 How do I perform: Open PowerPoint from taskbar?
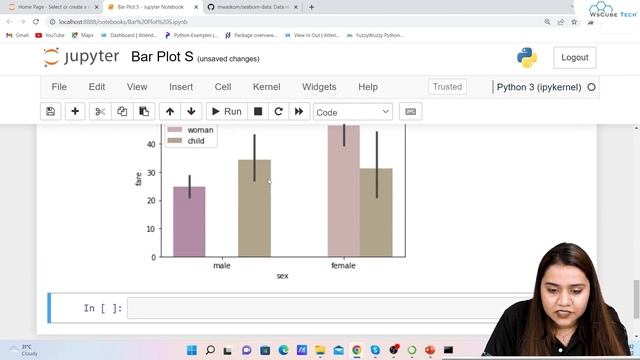click(x=430, y=350)
